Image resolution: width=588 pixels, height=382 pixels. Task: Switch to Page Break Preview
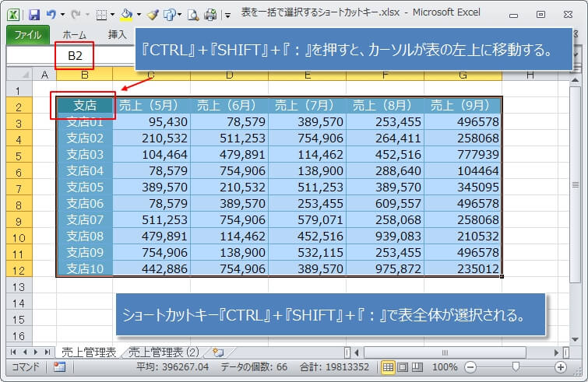[417, 367]
